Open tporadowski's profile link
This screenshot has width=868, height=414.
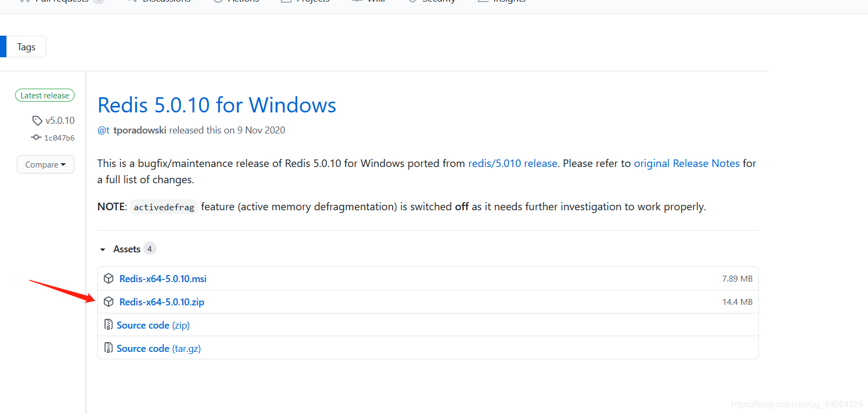click(140, 130)
